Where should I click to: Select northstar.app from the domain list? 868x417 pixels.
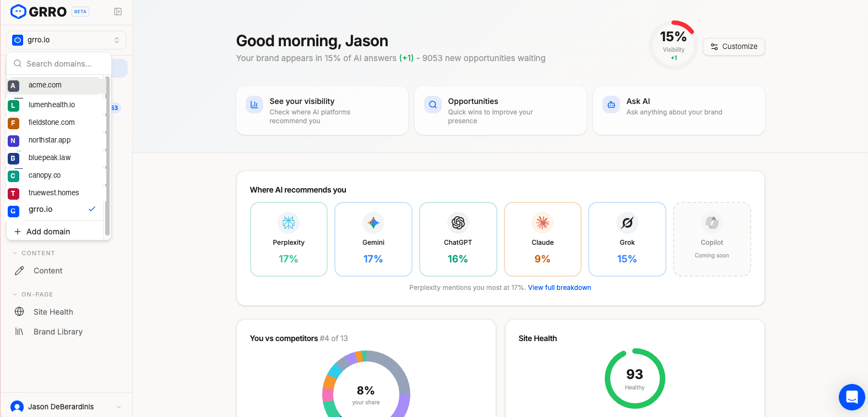tap(55, 140)
